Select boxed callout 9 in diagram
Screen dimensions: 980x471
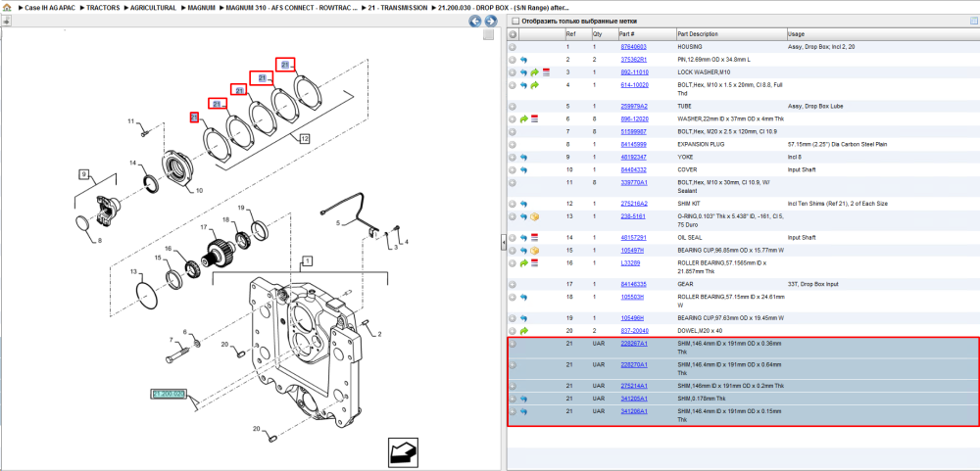pyautogui.click(x=84, y=173)
